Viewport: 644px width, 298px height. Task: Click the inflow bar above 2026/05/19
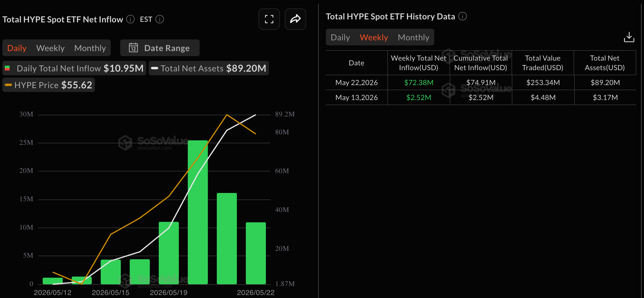pos(169,253)
